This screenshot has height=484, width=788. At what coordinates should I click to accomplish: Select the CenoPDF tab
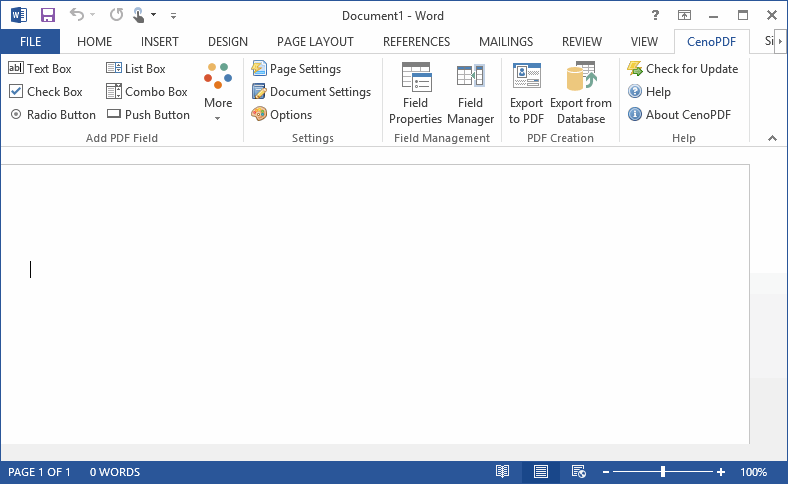tap(712, 42)
